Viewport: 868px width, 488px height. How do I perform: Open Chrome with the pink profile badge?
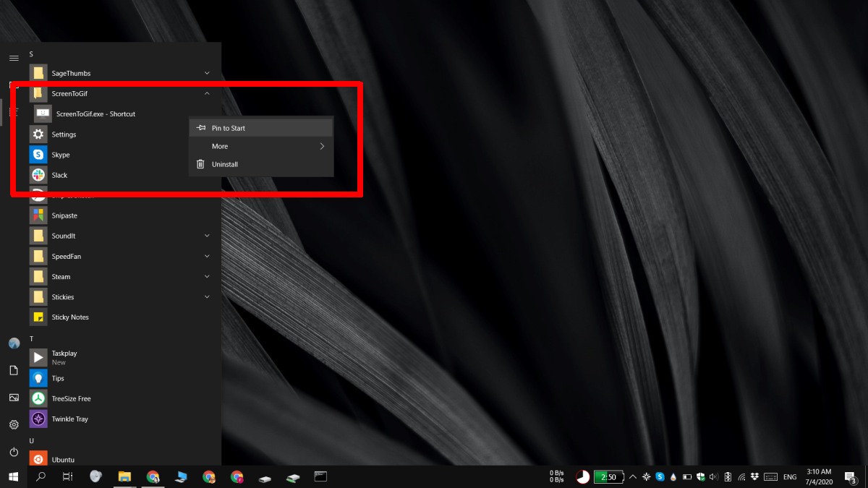click(x=237, y=476)
